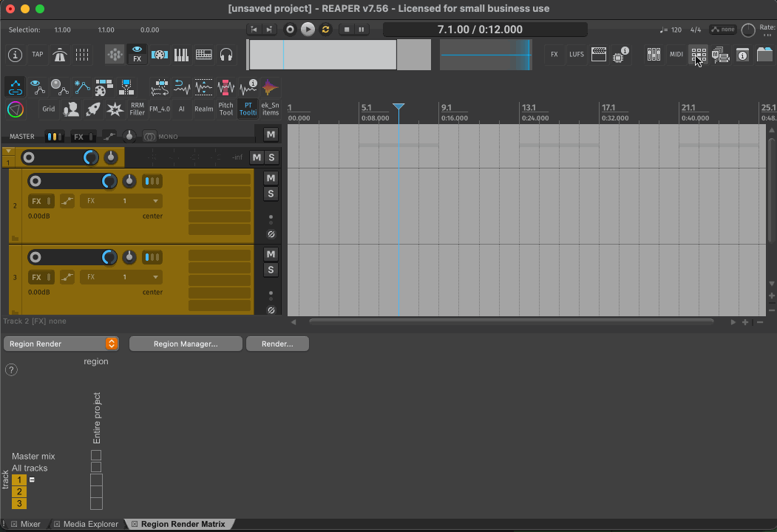Solo track 3 with S button

(271, 270)
